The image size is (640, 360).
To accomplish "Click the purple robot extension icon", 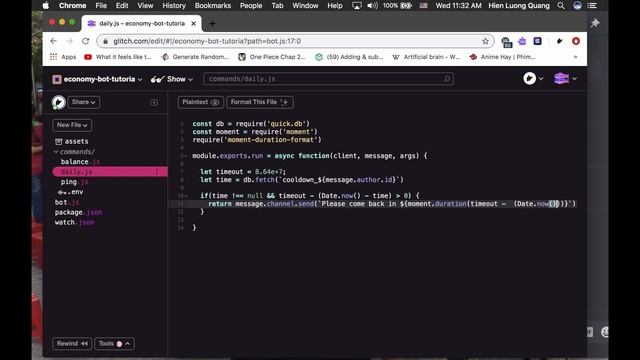I will point(522,41).
